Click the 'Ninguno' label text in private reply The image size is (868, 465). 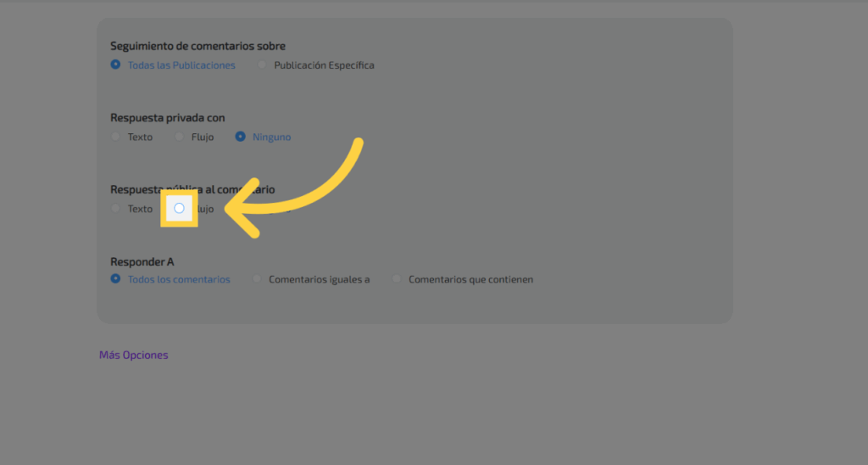(271, 137)
